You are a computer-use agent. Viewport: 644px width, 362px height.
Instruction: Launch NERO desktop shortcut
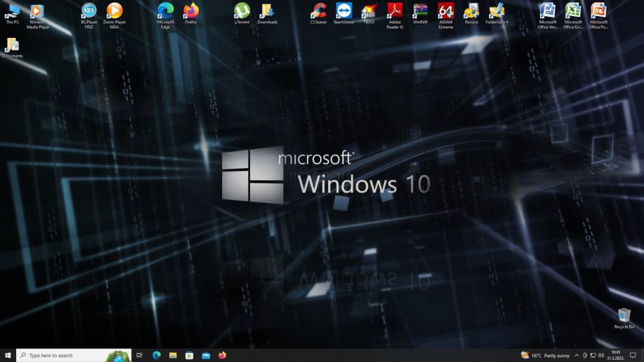(369, 13)
